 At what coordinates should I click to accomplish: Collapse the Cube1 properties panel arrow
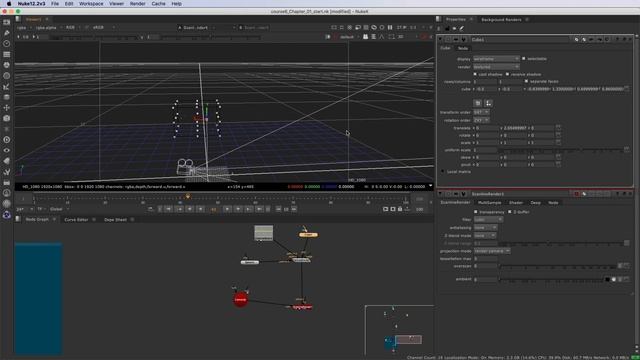click(x=441, y=40)
